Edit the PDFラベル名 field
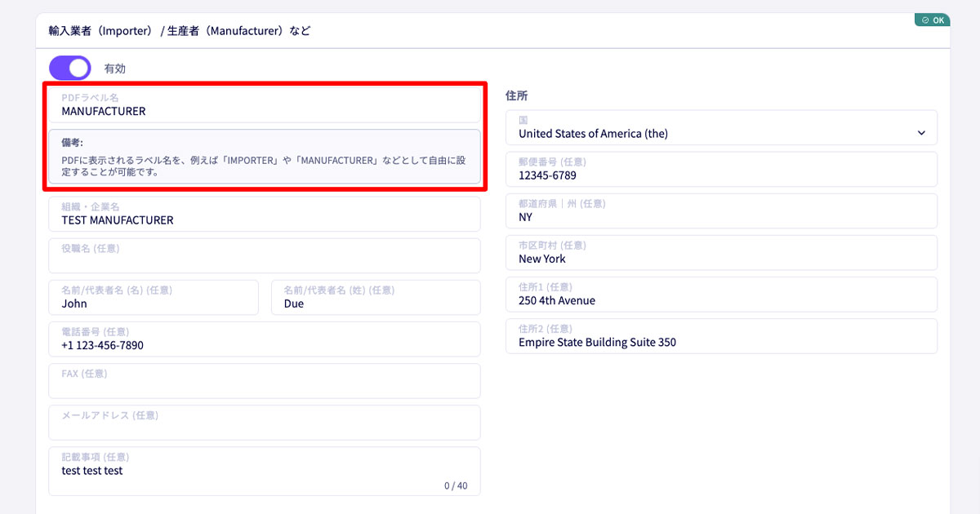The image size is (980, 514). [x=265, y=104]
